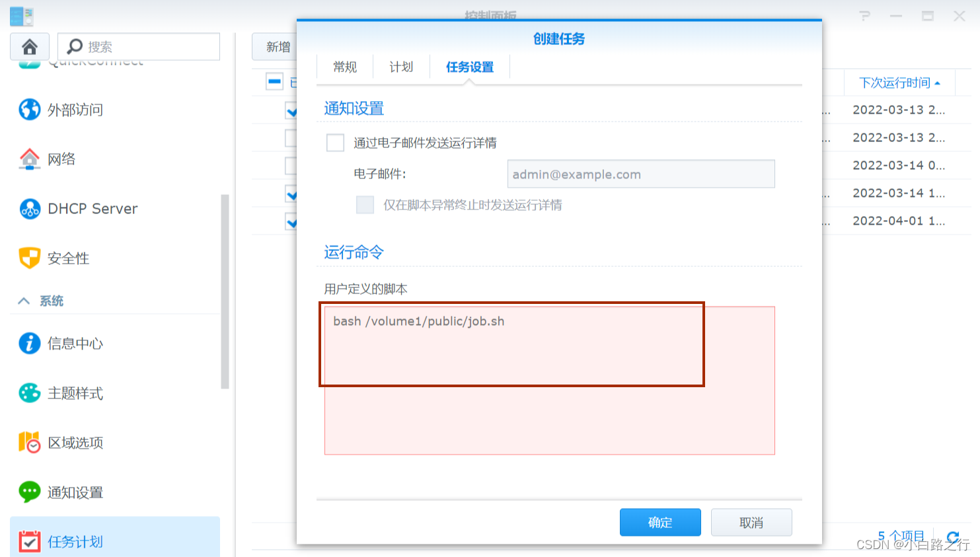Click the 创建任务 dialog title
Screen dimensions: 980x557
click(559, 39)
